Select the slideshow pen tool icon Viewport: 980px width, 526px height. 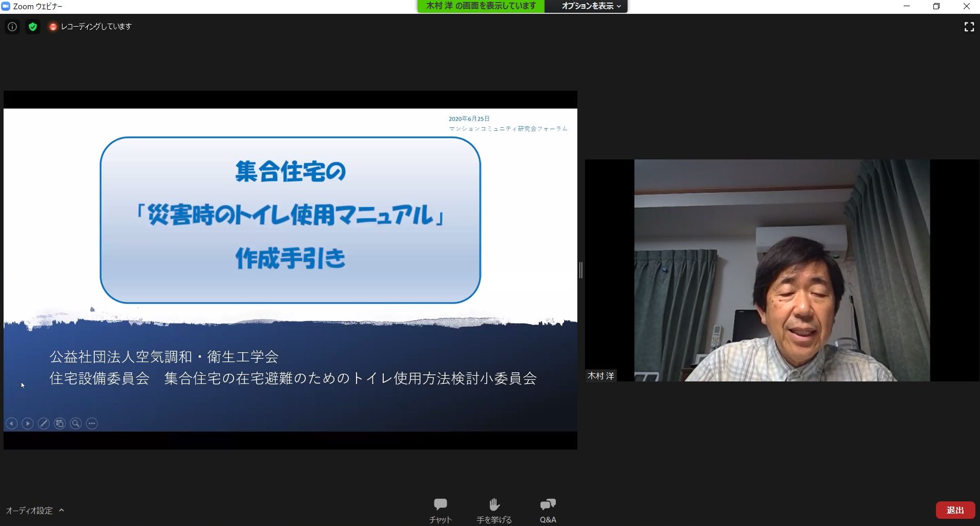pos(44,423)
